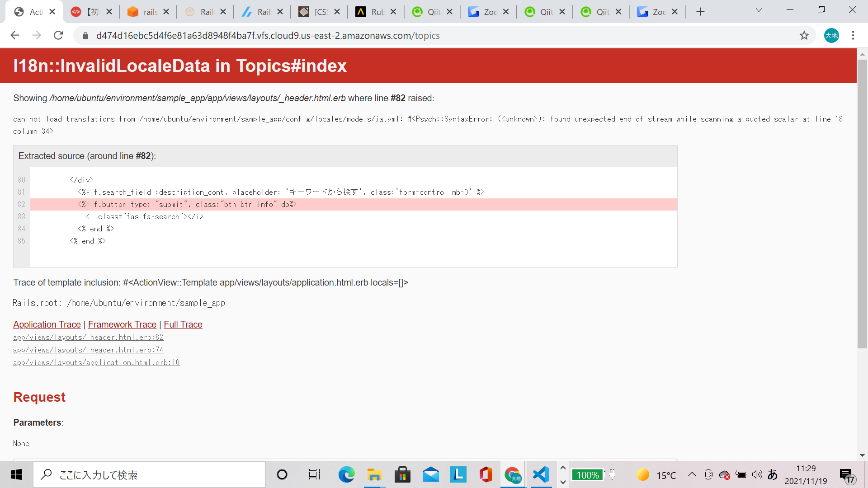This screenshot has width=868, height=488.
Task: Open trace entry _header.html.erb:82
Action: (x=88, y=337)
